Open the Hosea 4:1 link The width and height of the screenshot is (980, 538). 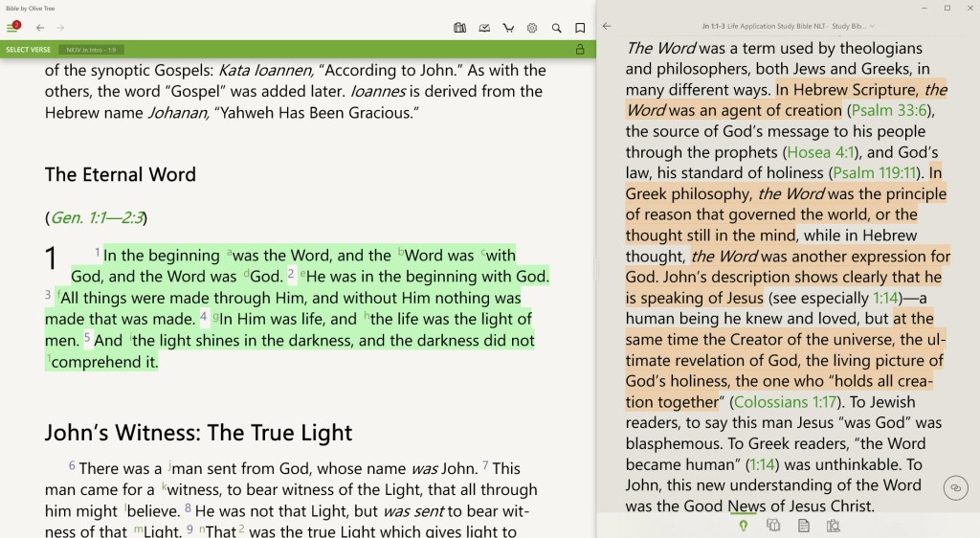820,152
